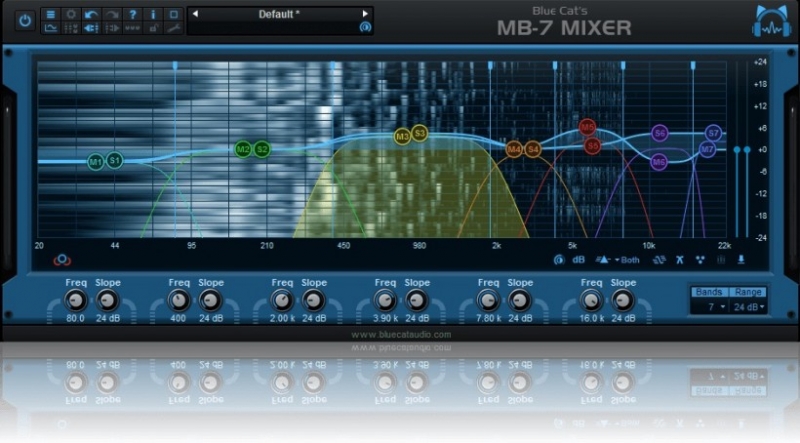Click the curve graph icon in toolbar
This screenshot has height=443, width=800.
(x=51, y=28)
